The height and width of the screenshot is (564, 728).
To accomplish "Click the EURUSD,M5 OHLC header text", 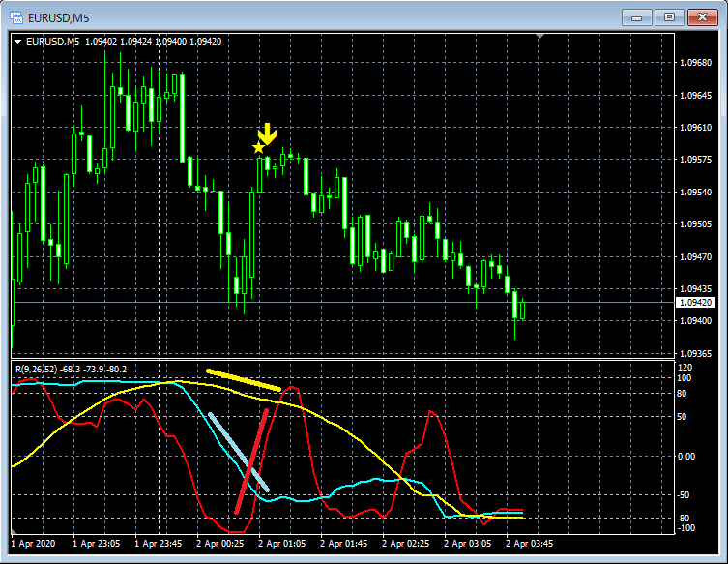I will (124, 42).
